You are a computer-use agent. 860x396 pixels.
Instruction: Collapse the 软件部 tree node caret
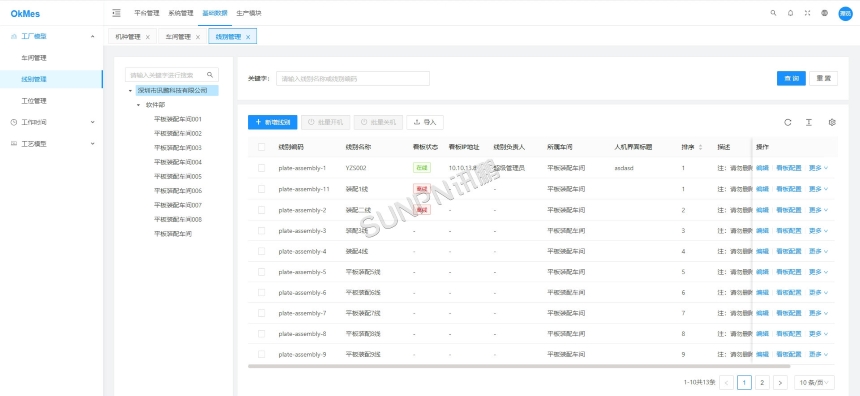tap(138, 105)
